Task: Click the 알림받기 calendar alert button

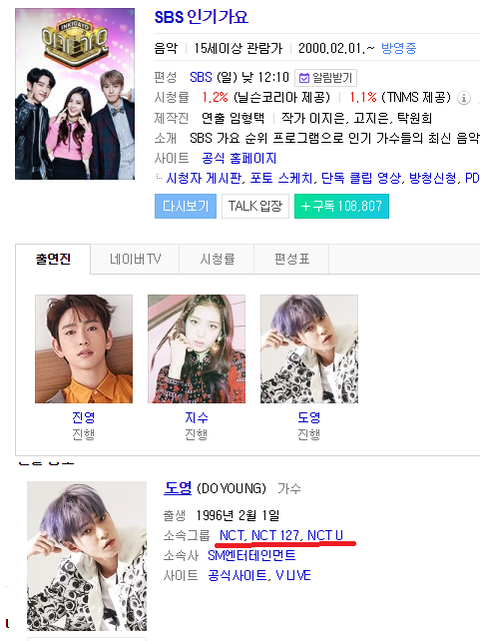Action: 325,78
